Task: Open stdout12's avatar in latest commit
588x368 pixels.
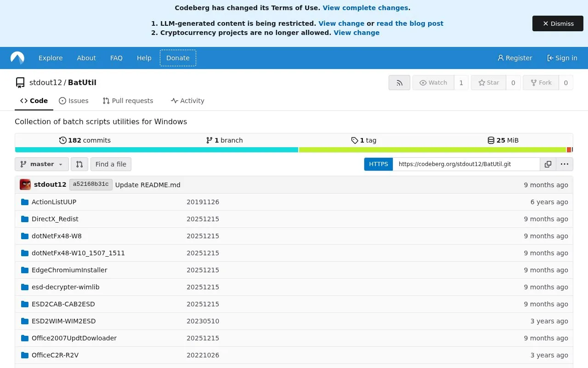Action: pyautogui.click(x=25, y=184)
